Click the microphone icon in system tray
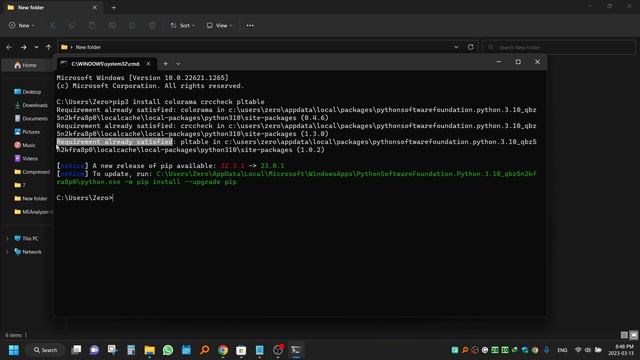The width and height of the screenshot is (640, 360). (547, 350)
